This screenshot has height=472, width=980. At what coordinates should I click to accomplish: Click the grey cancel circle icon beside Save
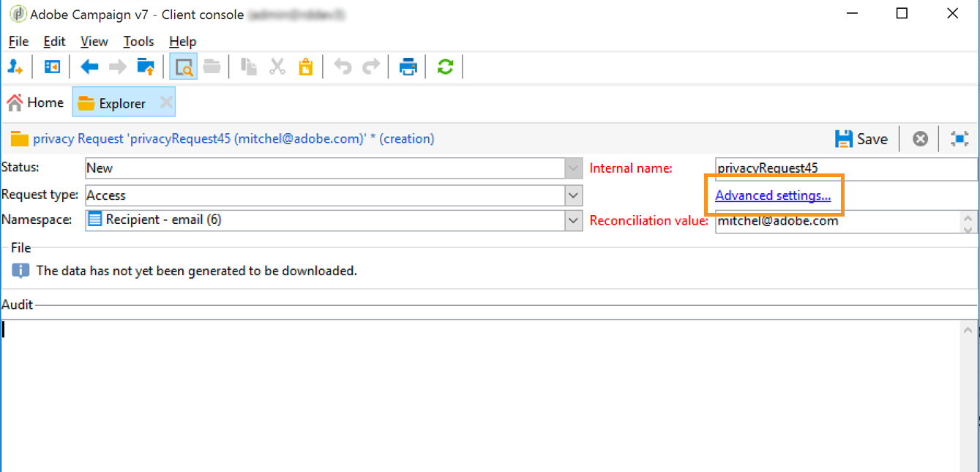(x=921, y=138)
